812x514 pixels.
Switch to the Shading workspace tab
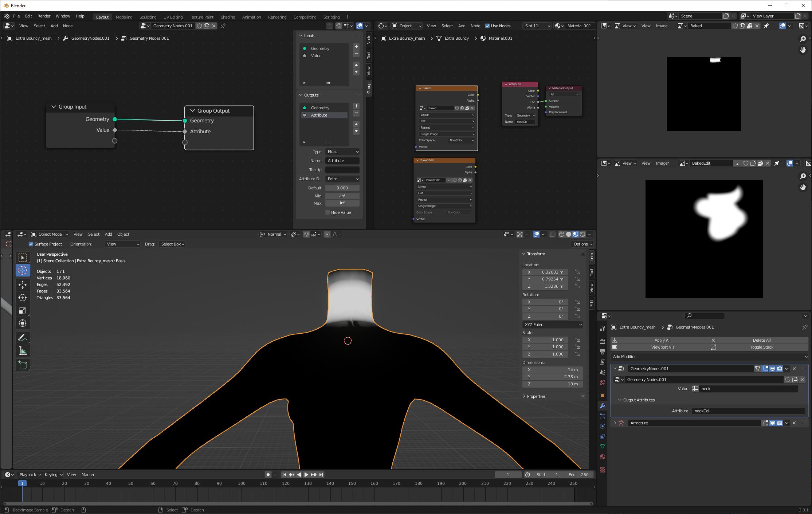(x=228, y=17)
